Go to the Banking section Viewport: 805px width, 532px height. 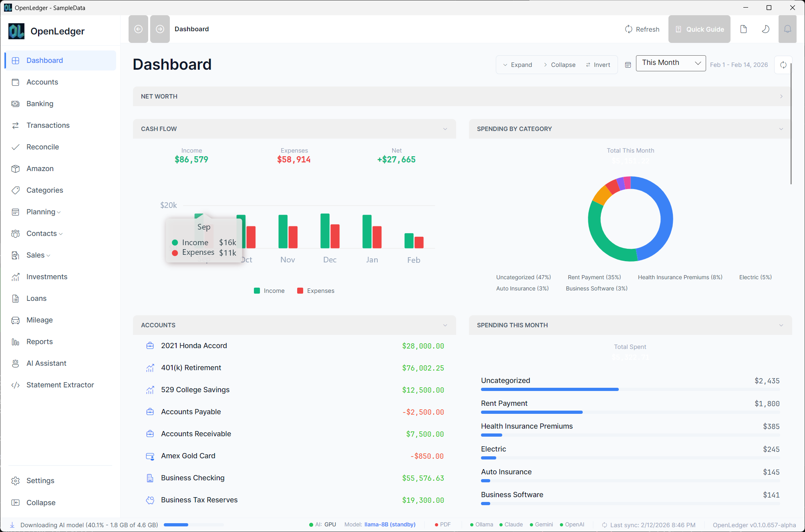pyautogui.click(x=39, y=103)
